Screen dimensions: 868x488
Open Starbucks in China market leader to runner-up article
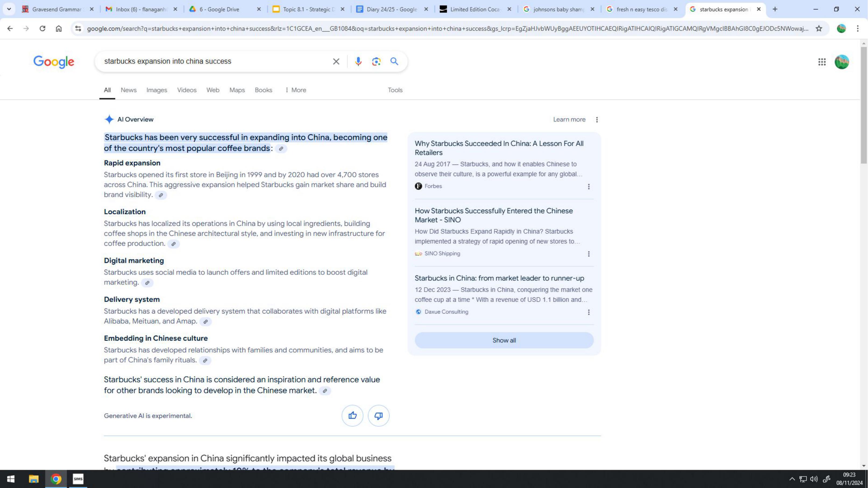click(x=499, y=278)
